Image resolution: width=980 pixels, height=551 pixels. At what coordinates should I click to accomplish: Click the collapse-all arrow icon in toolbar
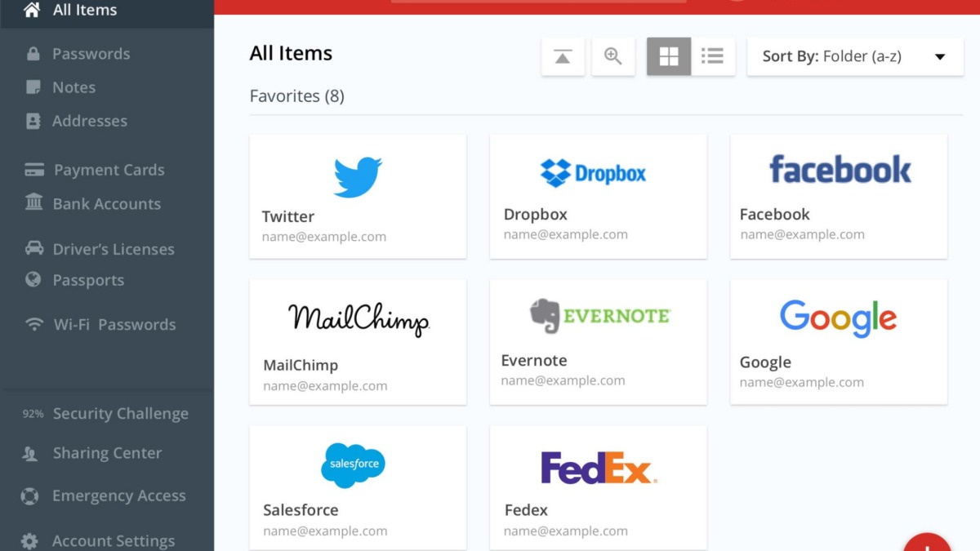point(563,56)
